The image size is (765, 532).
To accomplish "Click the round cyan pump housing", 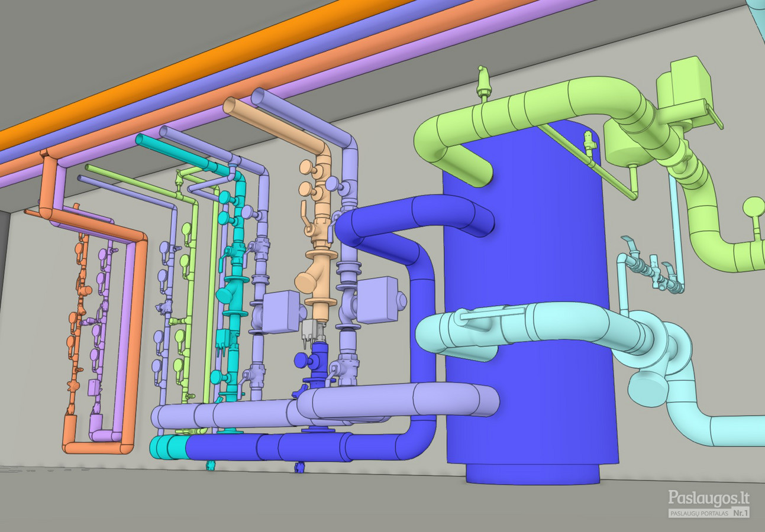I will pyautogui.click(x=648, y=388).
